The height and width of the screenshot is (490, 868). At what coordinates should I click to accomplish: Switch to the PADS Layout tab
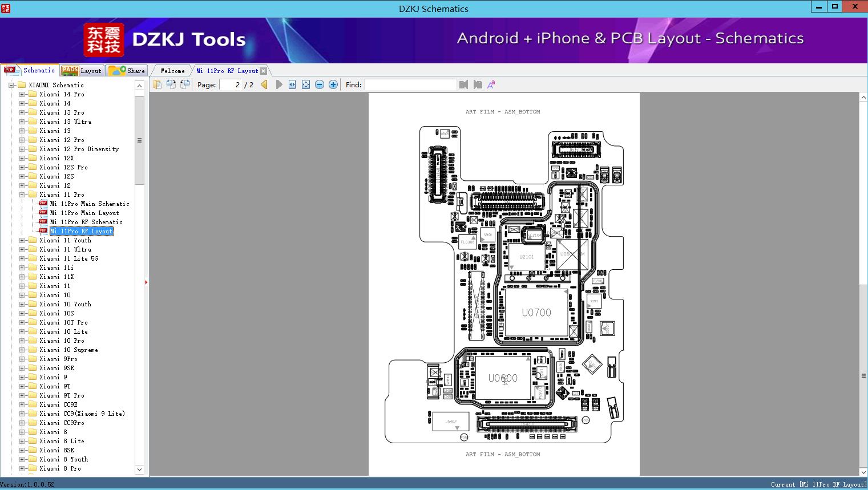82,71
